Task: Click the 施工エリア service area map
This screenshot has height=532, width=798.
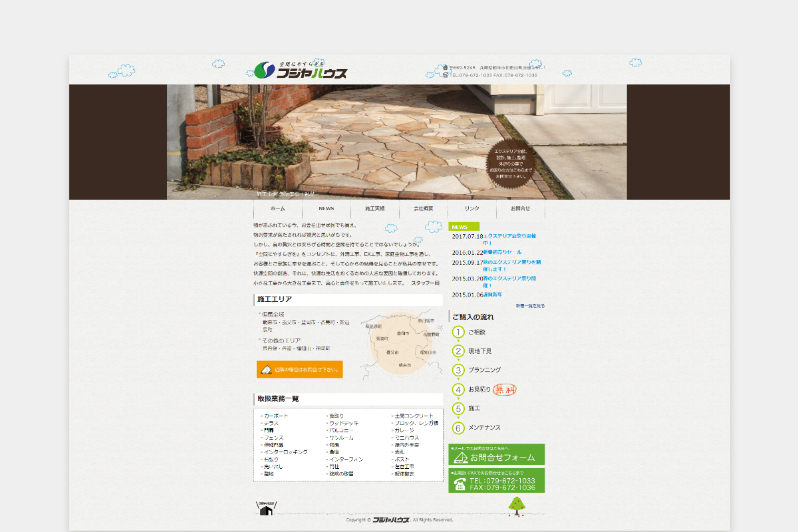Action: click(401, 344)
